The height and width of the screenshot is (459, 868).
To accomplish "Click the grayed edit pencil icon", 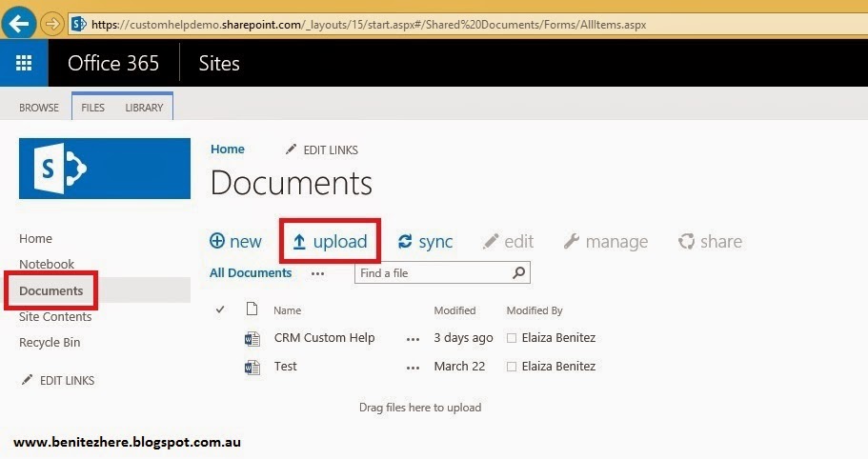I will (491, 241).
